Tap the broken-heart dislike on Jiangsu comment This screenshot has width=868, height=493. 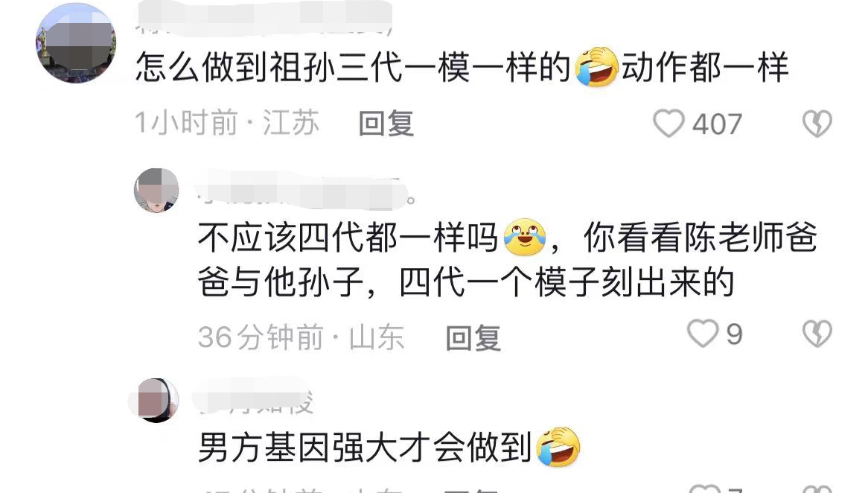pyautogui.click(x=817, y=123)
